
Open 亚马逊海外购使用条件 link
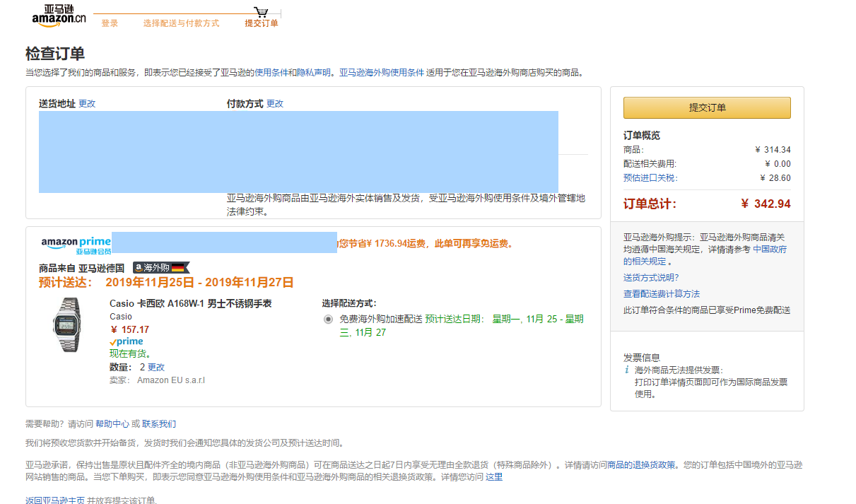click(382, 72)
